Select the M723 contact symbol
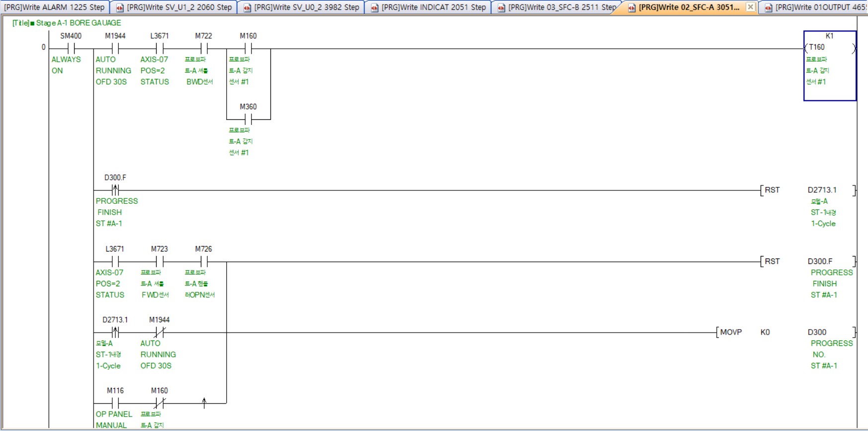This screenshot has width=868, height=431. tap(160, 261)
